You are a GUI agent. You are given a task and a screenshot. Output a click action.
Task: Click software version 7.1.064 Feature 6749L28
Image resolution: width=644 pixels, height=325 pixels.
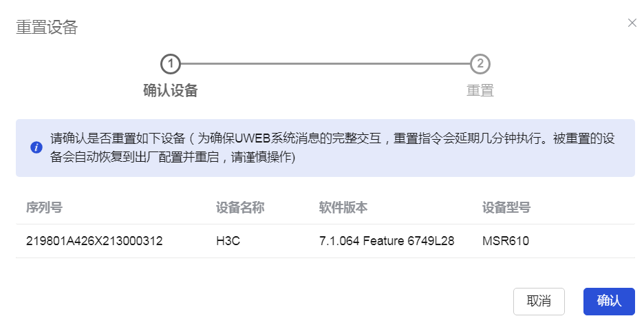pos(387,241)
